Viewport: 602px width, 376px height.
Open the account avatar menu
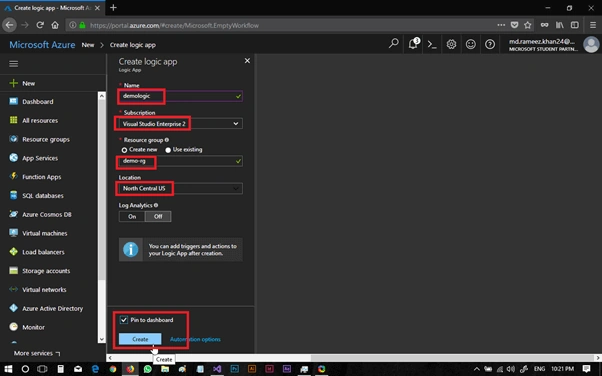tap(591, 45)
